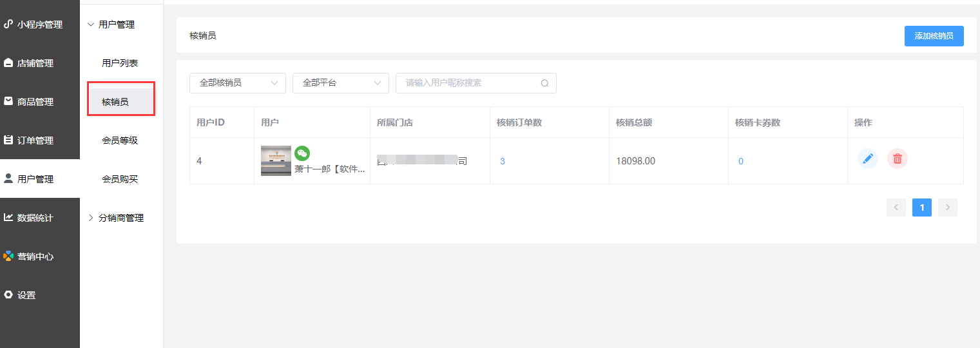
Task: Expand the 分销商管理 submenu group
Action: pos(120,218)
